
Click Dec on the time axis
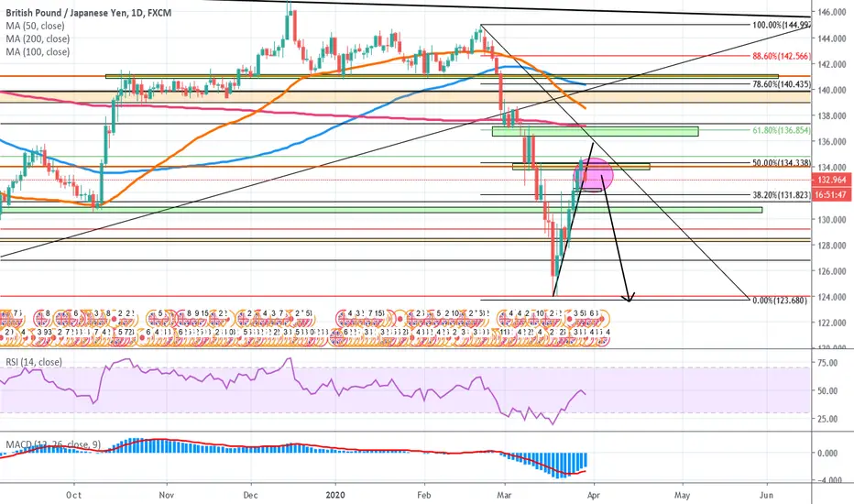click(250, 495)
